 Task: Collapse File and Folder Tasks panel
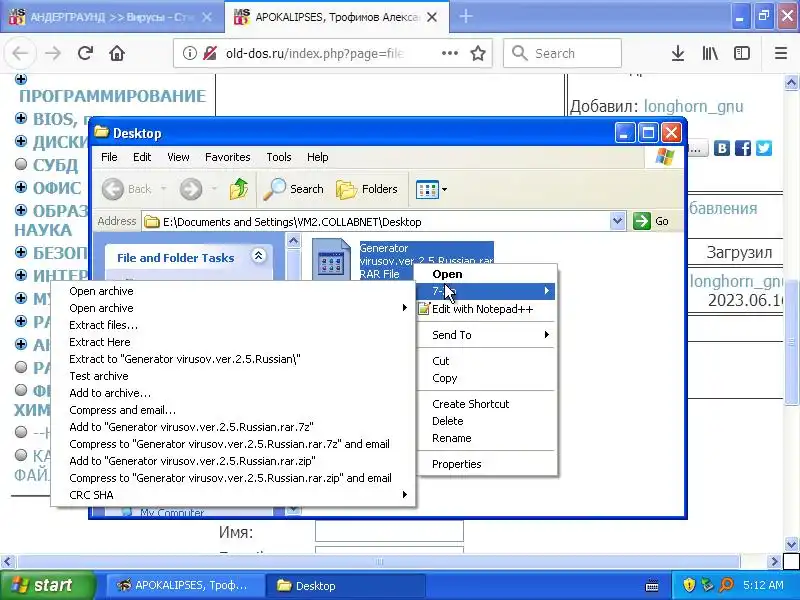pyautogui.click(x=258, y=256)
